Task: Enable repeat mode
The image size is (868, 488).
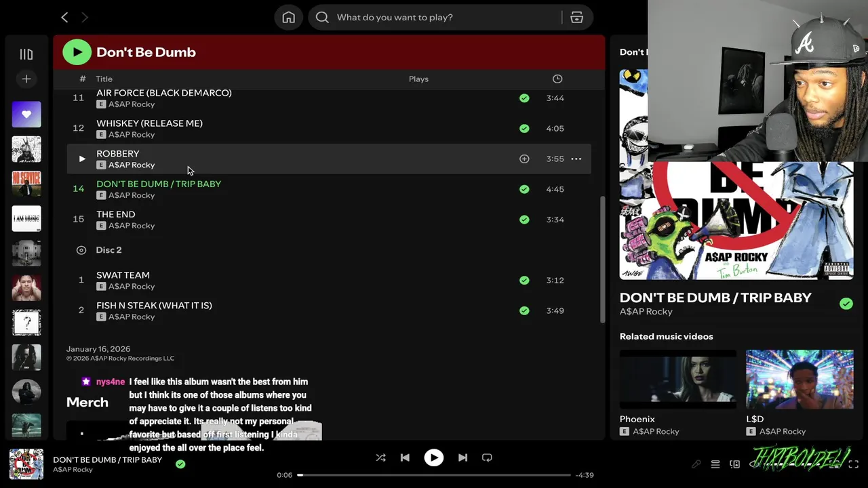Action: coord(487,458)
